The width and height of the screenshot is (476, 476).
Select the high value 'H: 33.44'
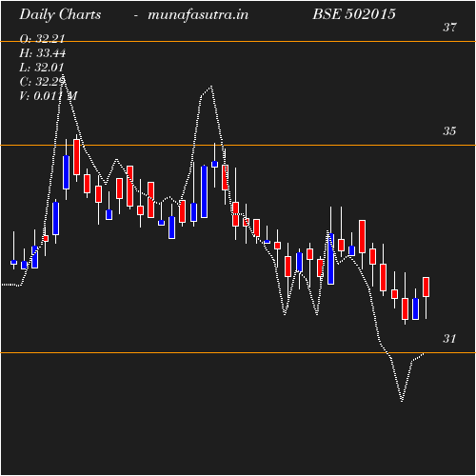coord(43,53)
